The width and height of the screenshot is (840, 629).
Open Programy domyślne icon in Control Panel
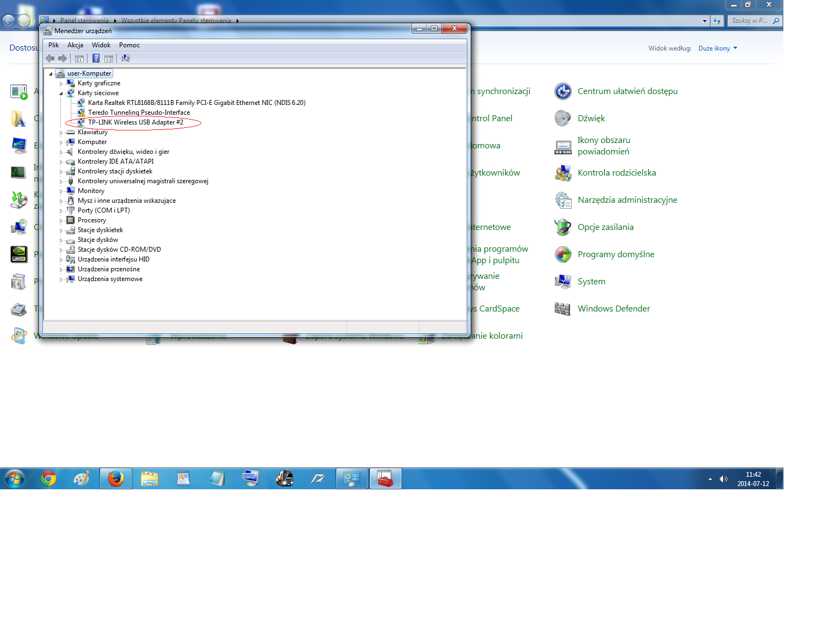(x=563, y=254)
